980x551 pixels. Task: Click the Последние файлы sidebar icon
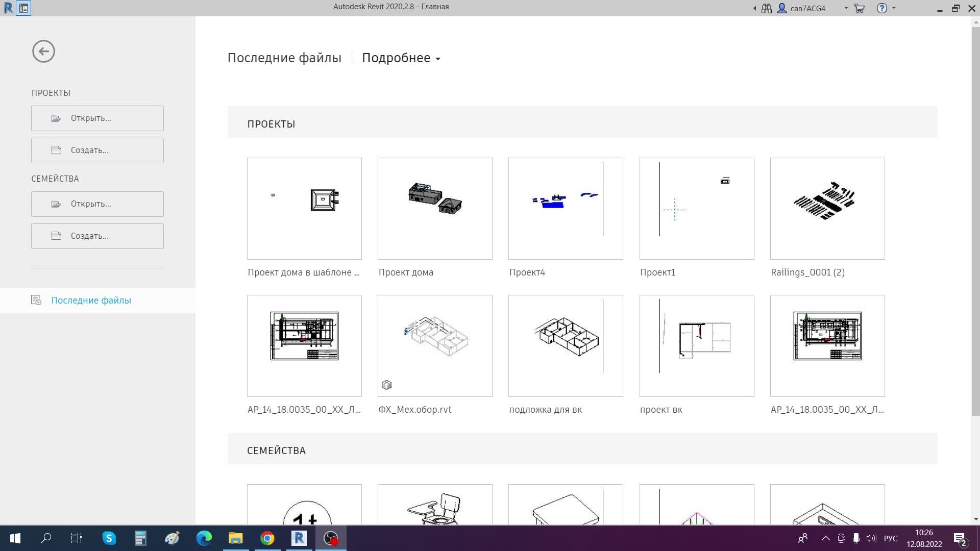[x=36, y=300]
